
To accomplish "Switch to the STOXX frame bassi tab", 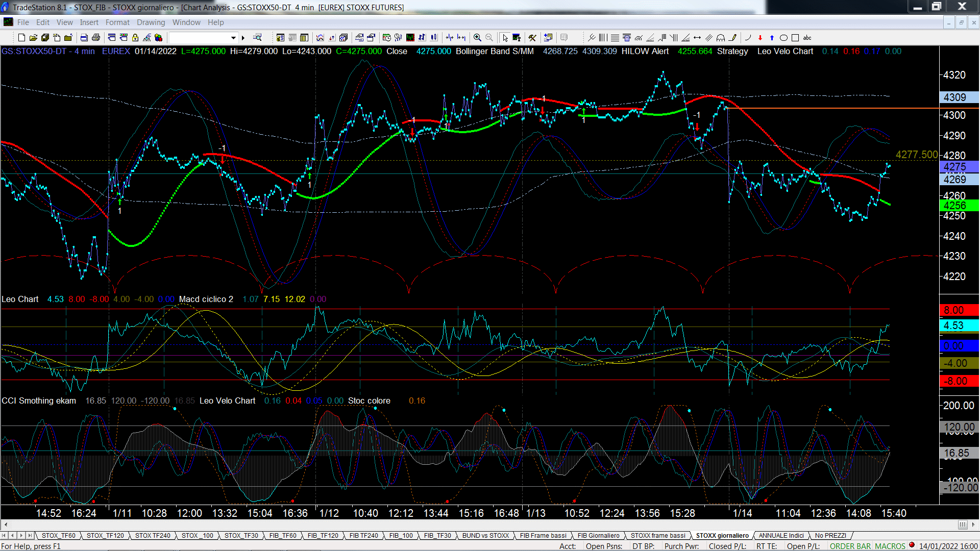I will 658,535.
